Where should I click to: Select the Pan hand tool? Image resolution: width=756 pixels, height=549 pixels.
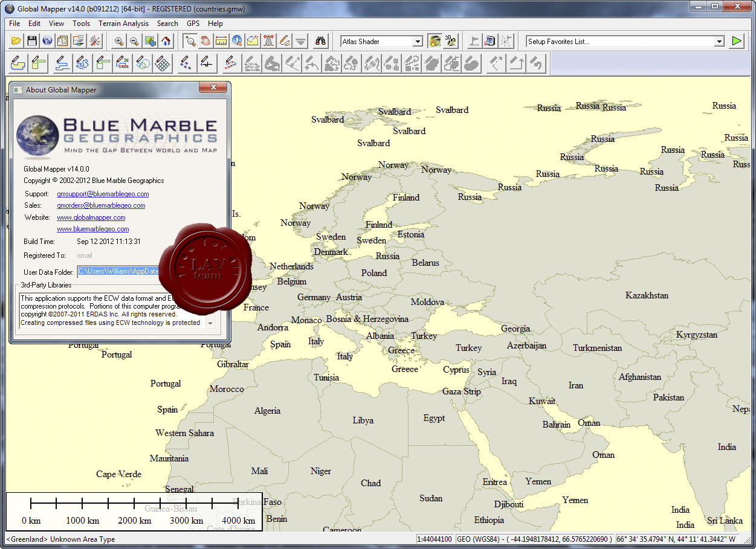[206, 42]
